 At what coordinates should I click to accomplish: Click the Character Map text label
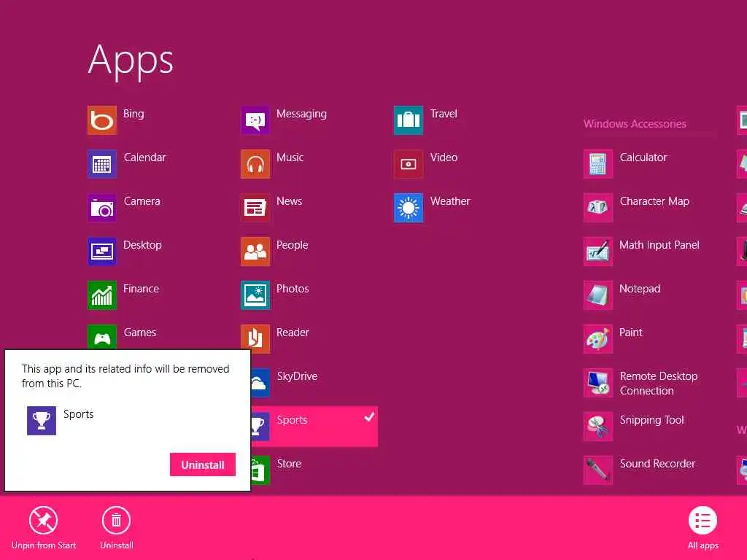654,201
